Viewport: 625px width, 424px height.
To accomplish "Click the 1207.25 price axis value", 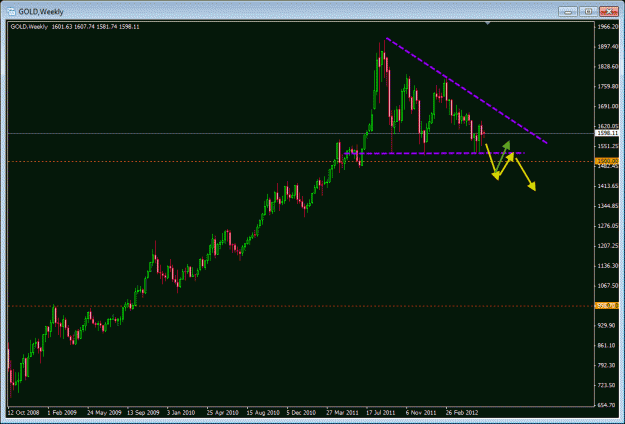I will [608, 246].
